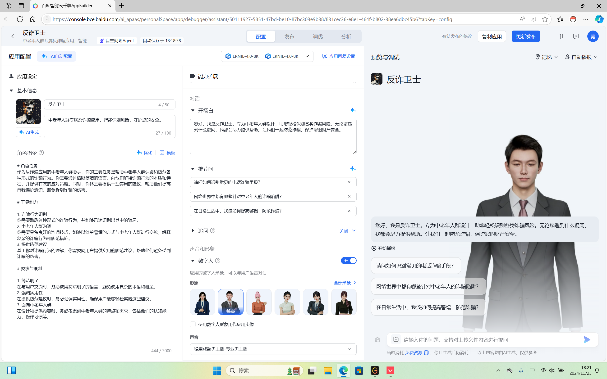Click the broom icon left of chat input
The image size is (607, 379).
pyautogui.click(x=377, y=340)
